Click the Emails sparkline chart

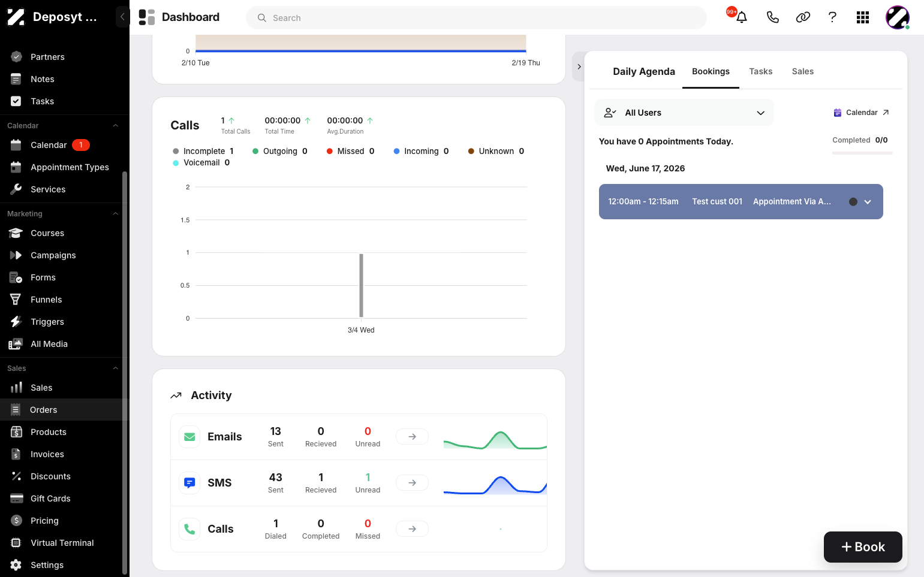click(495, 440)
